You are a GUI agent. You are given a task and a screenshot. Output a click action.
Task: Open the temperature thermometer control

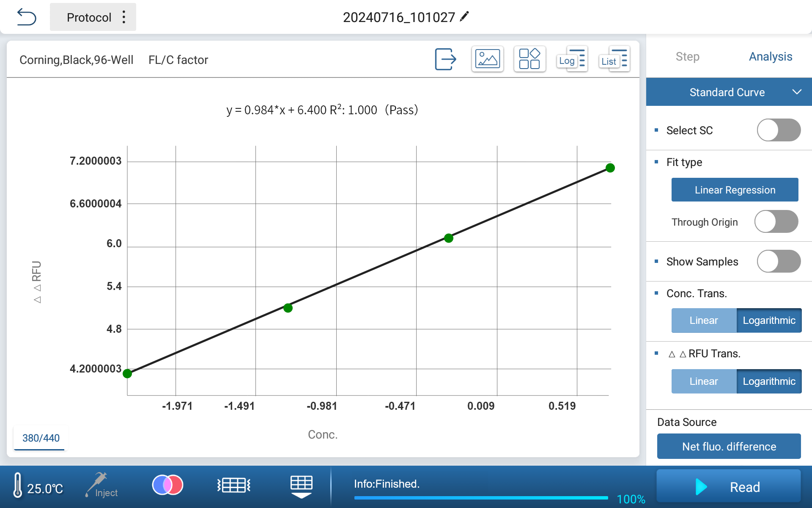click(x=17, y=485)
